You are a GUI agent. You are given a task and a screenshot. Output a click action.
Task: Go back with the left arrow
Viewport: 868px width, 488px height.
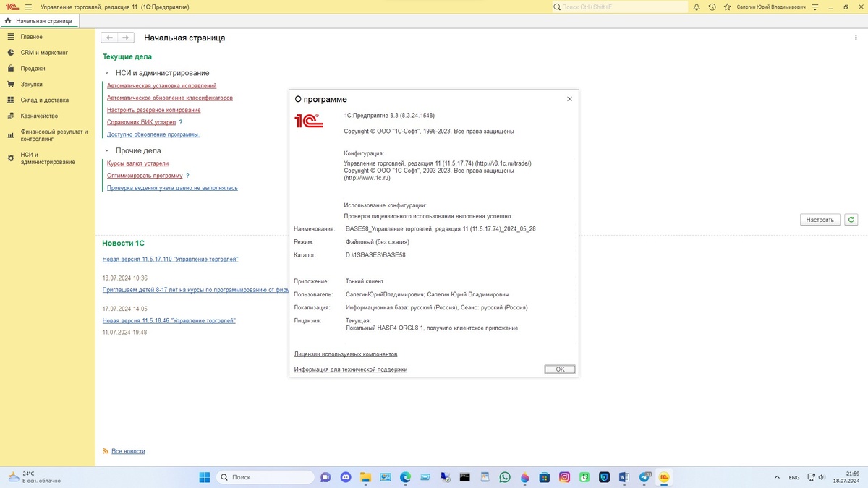(110, 38)
